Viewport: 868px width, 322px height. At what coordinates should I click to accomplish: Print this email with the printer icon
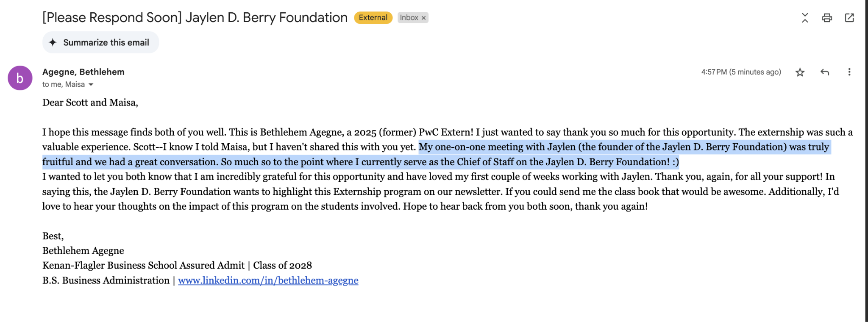tap(827, 18)
